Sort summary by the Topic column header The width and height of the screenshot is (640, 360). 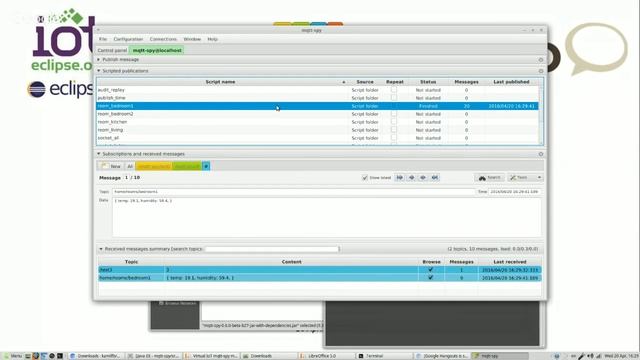click(x=131, y=262)
